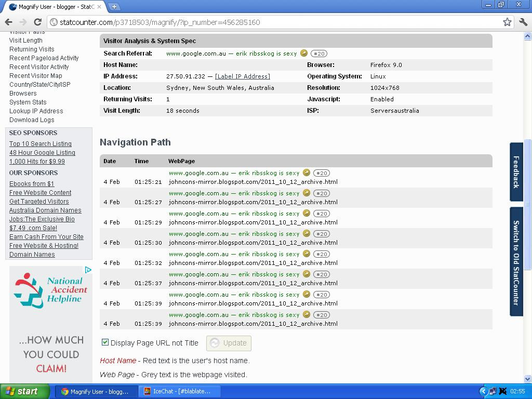
Task: Click gold referral icon in the 01:25:30 row
Action: [307, 233]
